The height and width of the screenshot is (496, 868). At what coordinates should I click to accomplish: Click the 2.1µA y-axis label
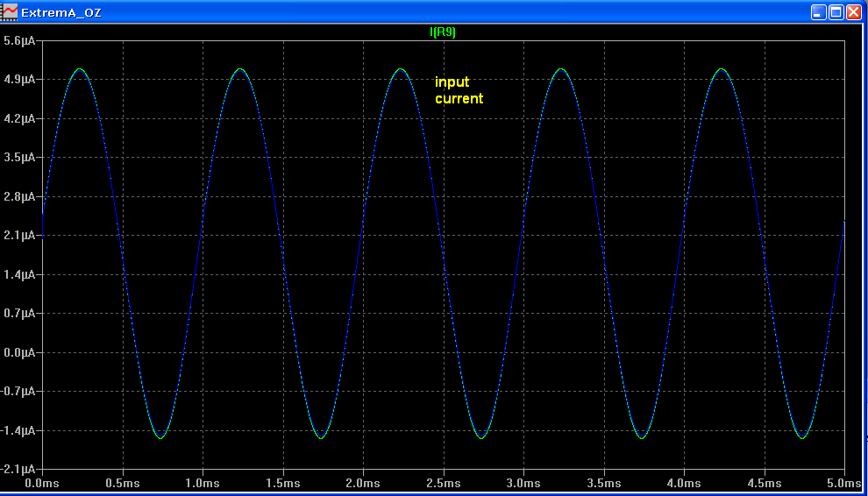[x=20, y=235]
